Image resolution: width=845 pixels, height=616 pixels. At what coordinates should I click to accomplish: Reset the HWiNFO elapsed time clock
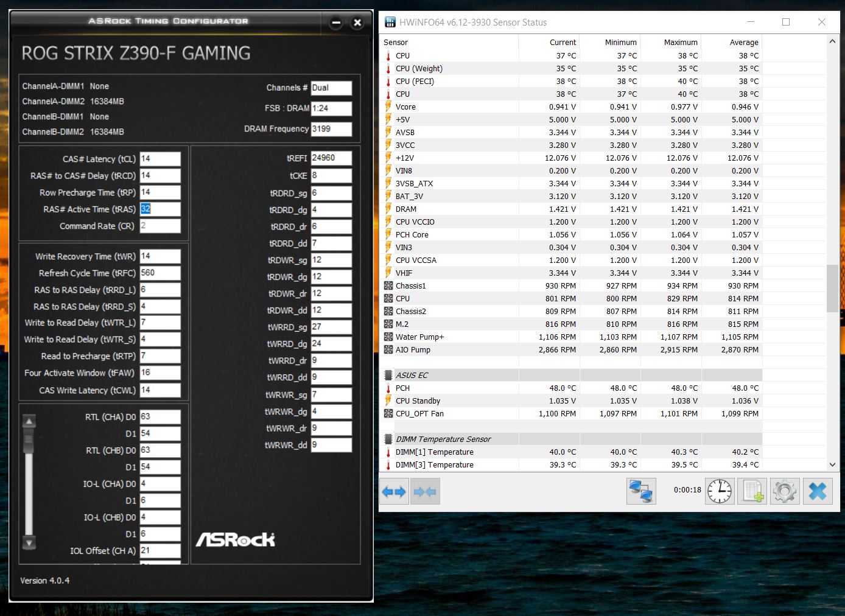[x=720, y=491]
